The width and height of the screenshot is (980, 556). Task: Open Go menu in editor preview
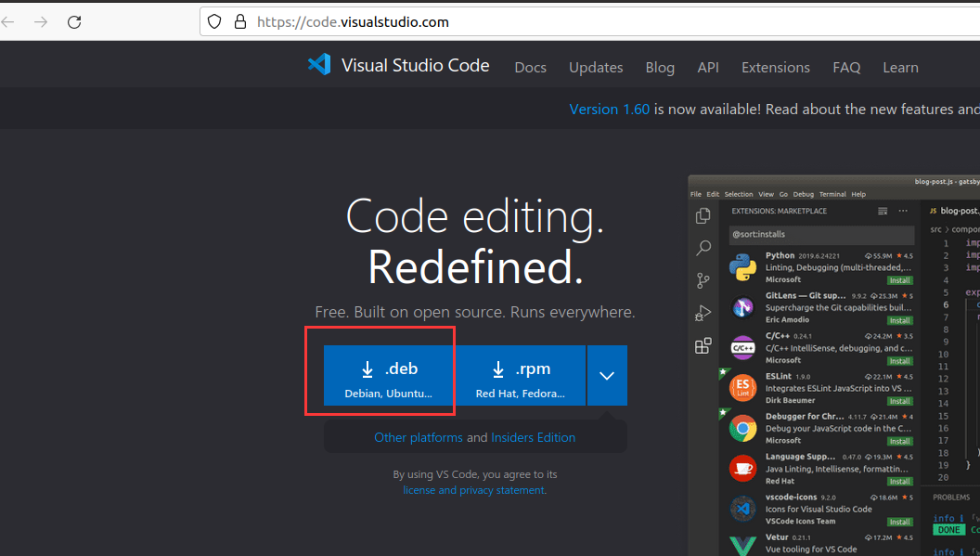(784, 195)
